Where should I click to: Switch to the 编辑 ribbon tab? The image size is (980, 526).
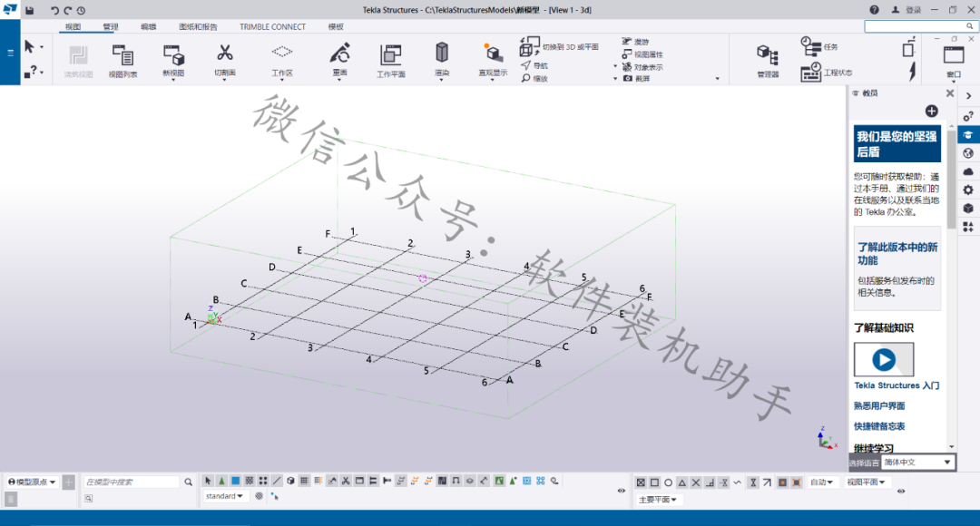148,27
